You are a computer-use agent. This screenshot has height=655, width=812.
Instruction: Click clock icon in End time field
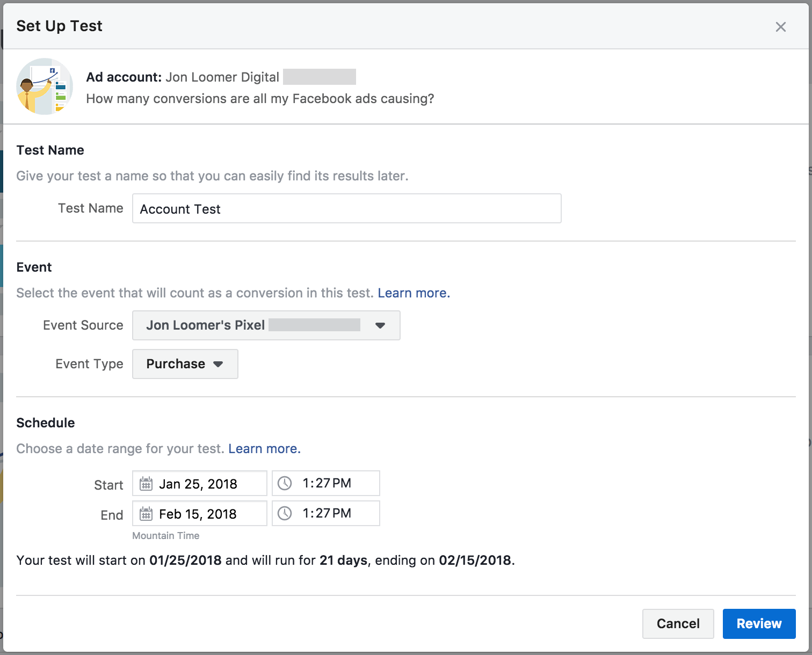(285, 513)
